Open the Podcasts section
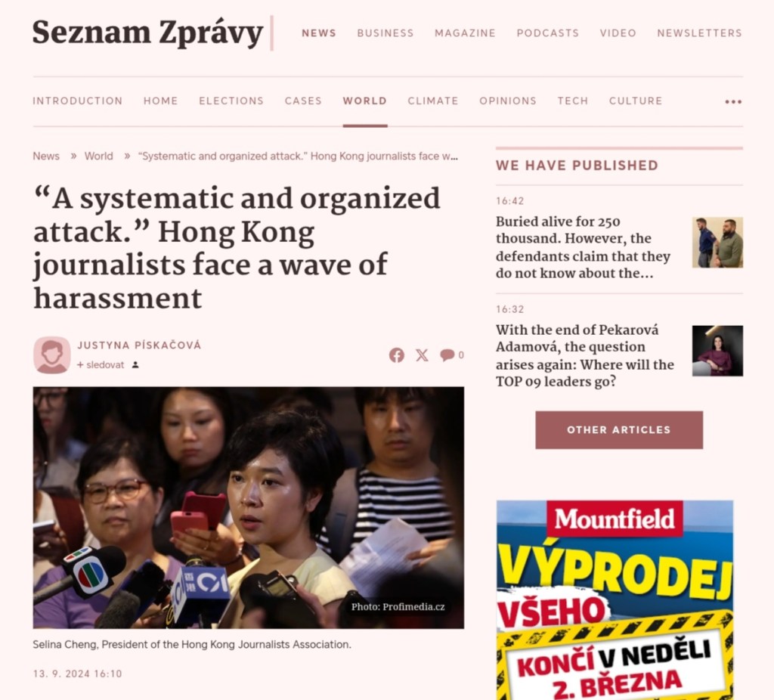The height and width of the screenshot is (700, 774). [x=547, y=33]
